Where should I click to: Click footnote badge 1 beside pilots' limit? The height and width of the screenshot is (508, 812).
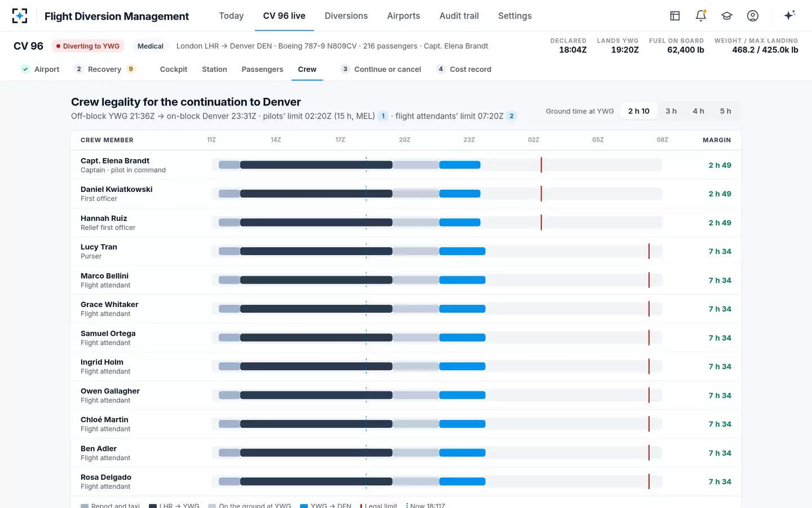pos(383,116)
